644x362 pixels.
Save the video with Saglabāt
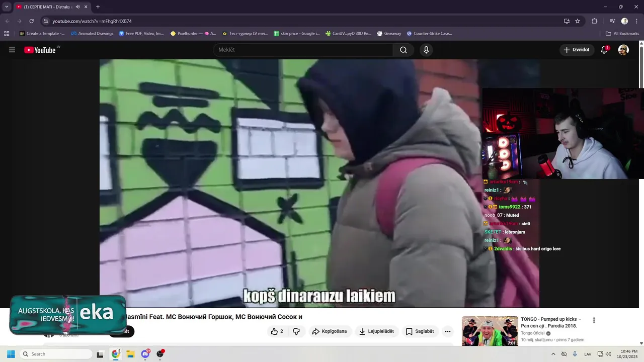(420, 331)
